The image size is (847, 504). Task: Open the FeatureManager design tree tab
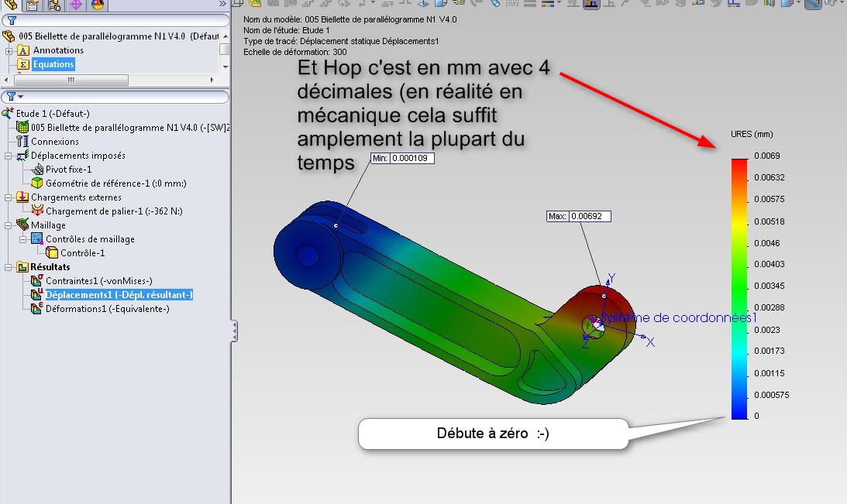coord(11,5)
